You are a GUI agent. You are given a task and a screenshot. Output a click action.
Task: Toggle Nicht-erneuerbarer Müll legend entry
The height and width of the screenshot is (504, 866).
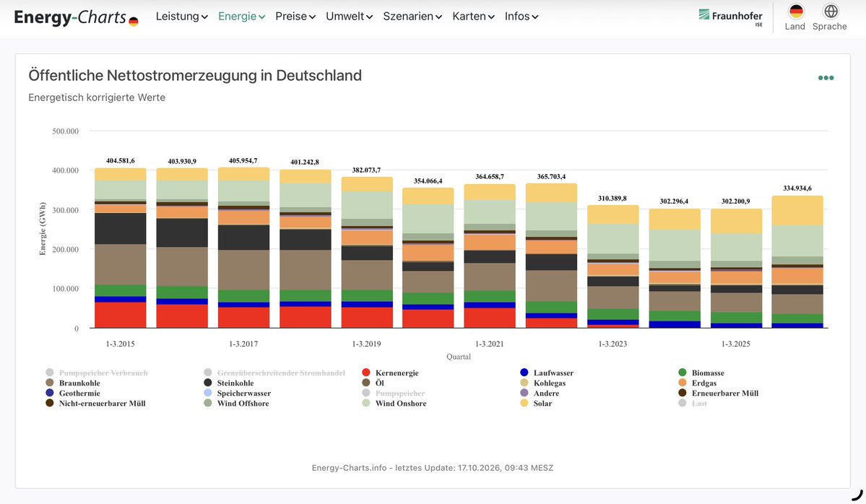click(95, 404)
